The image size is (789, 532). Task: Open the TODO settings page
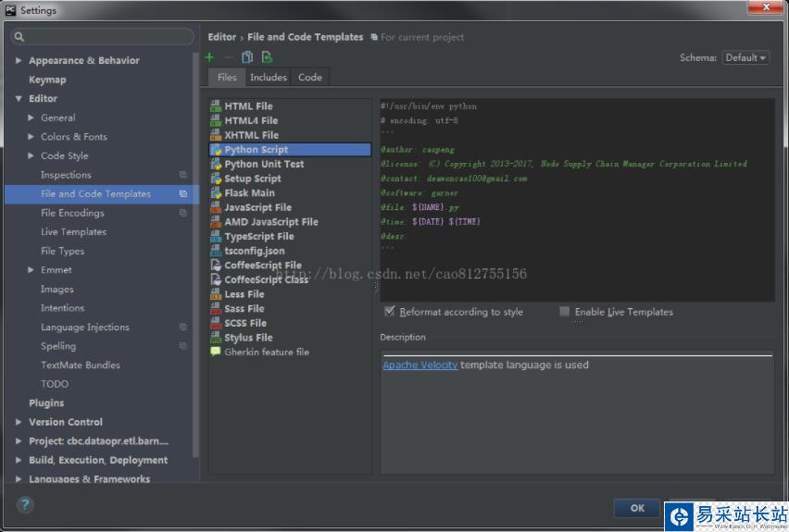pos(55,384)
